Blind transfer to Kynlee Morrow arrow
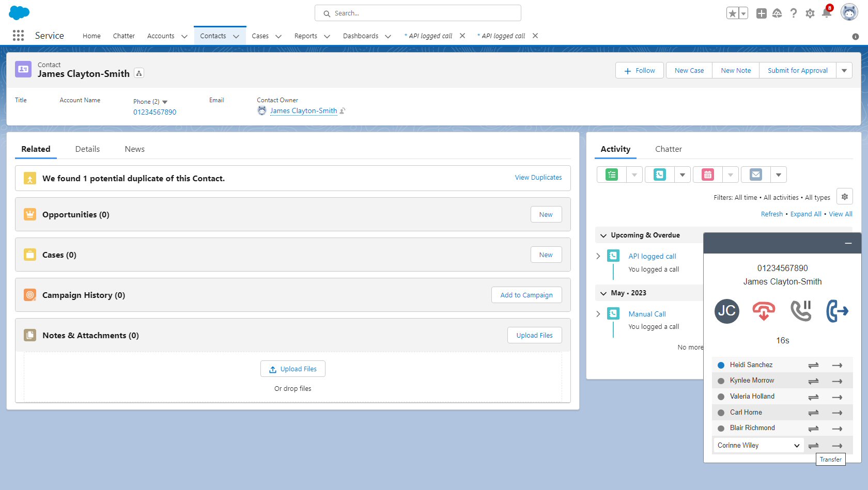 point(837,381)
